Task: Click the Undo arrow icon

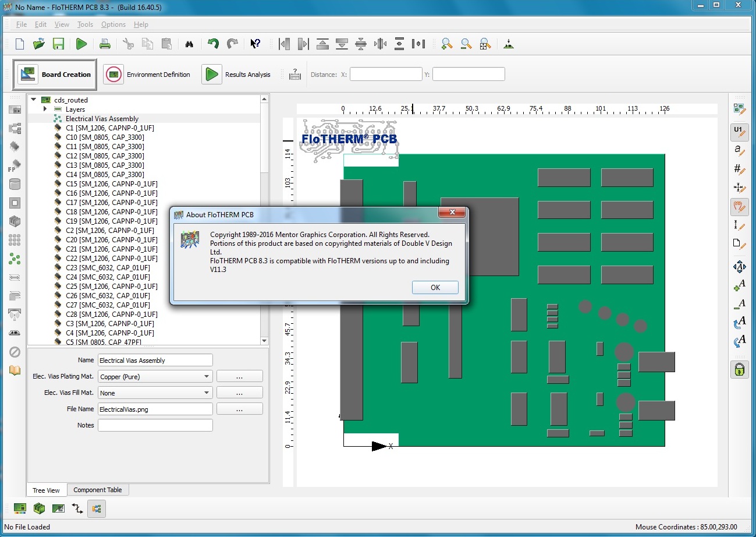Action: pos(214,44)
